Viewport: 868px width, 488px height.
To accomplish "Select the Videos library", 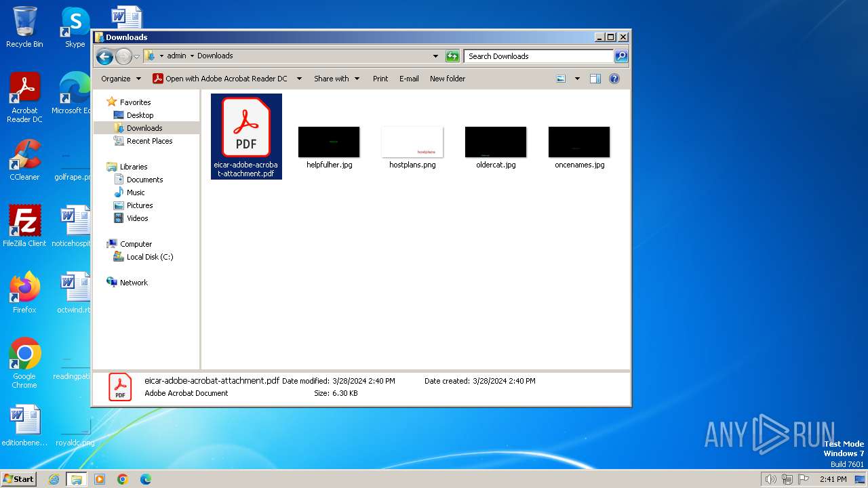I will [137, 218].
